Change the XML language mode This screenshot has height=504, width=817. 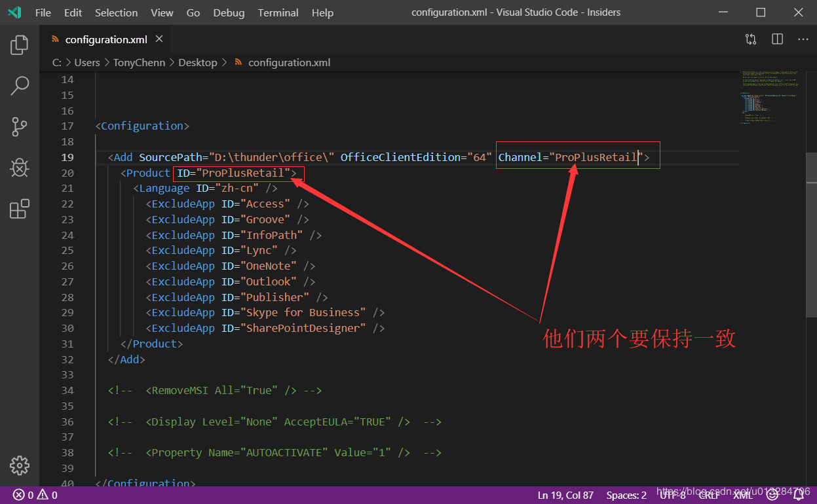point(743,495)
